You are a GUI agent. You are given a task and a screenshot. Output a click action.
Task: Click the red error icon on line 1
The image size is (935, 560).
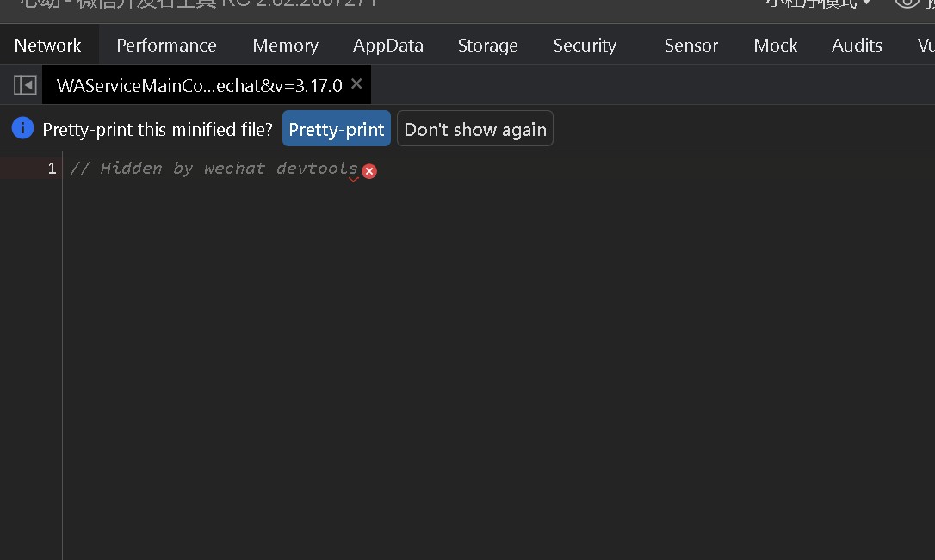pos(369,171)
